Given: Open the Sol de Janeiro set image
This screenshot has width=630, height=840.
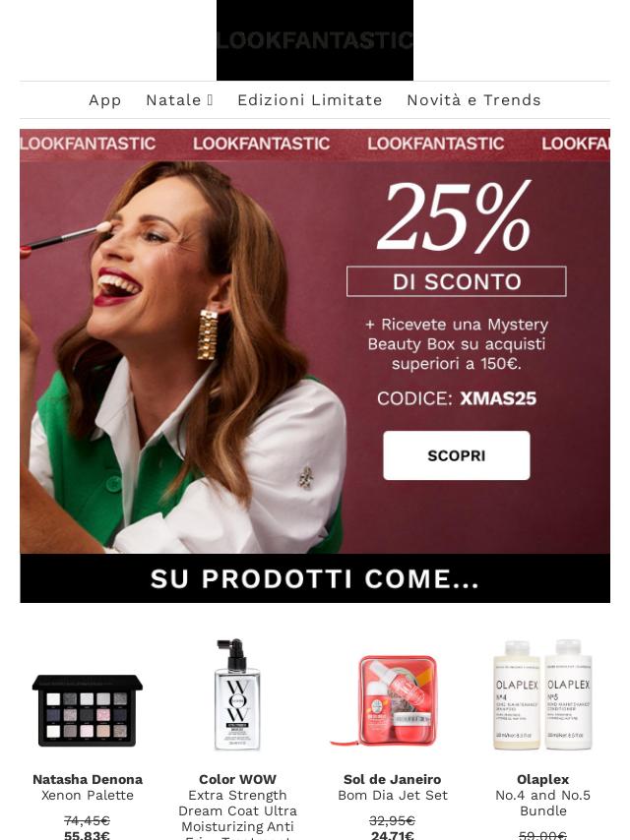Looking at the screenshot, I should pos(393,699).
